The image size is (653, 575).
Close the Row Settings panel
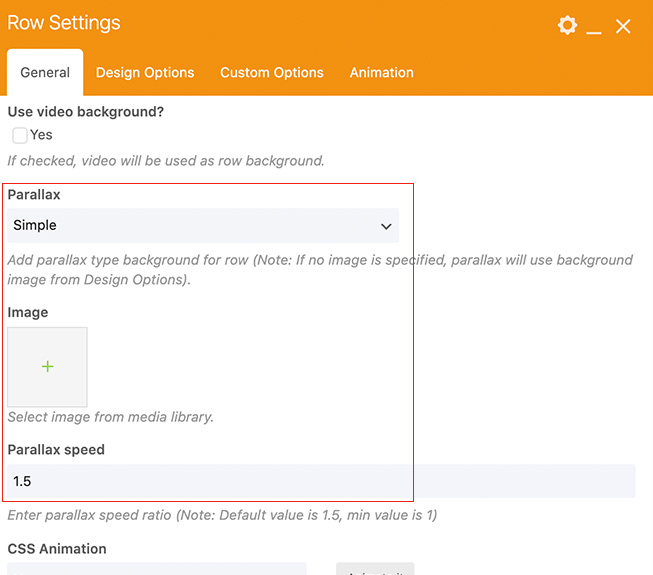click(623, 26)
